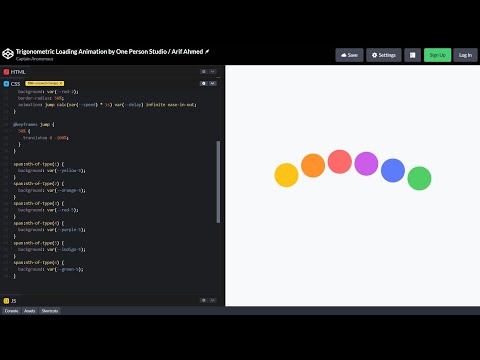Image resolution: width=480 pixels, height=360 pixels.
Task: Click the yellow JS editor icon
Action: [6, 301]
